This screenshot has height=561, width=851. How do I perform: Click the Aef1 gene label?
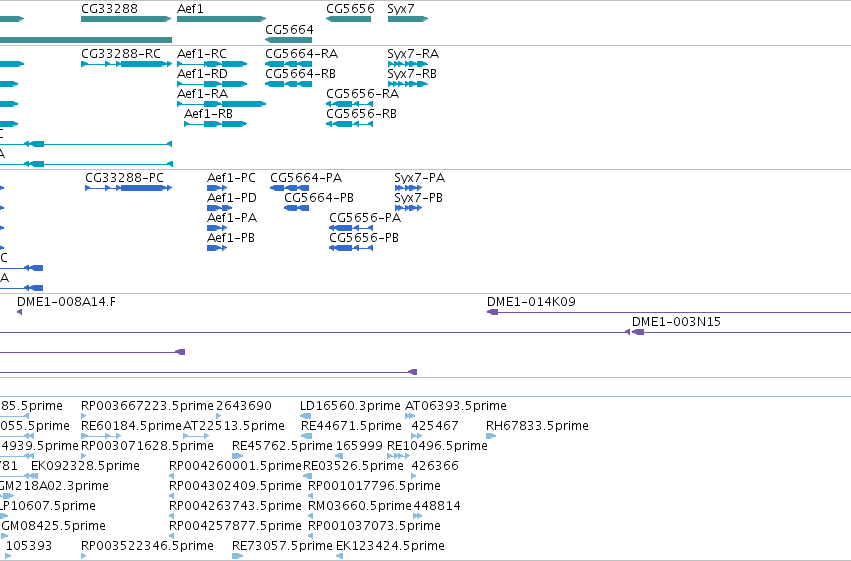click(x=190, y=9)
